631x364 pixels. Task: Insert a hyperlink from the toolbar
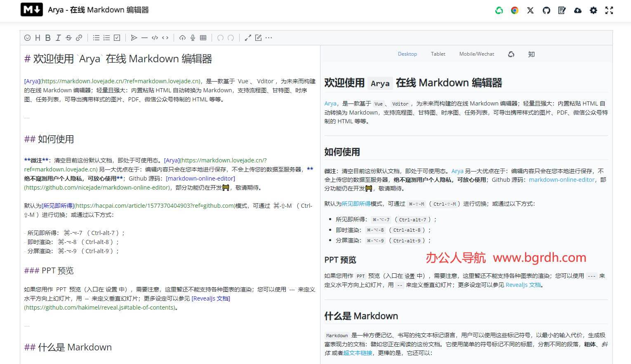(x=79, y=38)
